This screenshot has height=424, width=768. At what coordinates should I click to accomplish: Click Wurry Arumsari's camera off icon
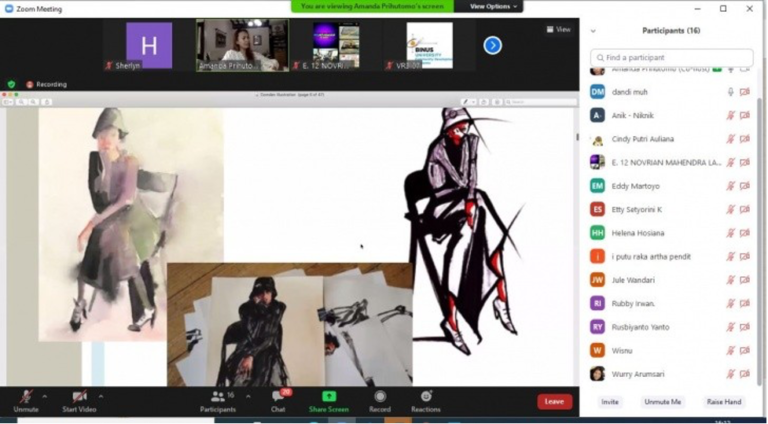[x=744, y=374]
